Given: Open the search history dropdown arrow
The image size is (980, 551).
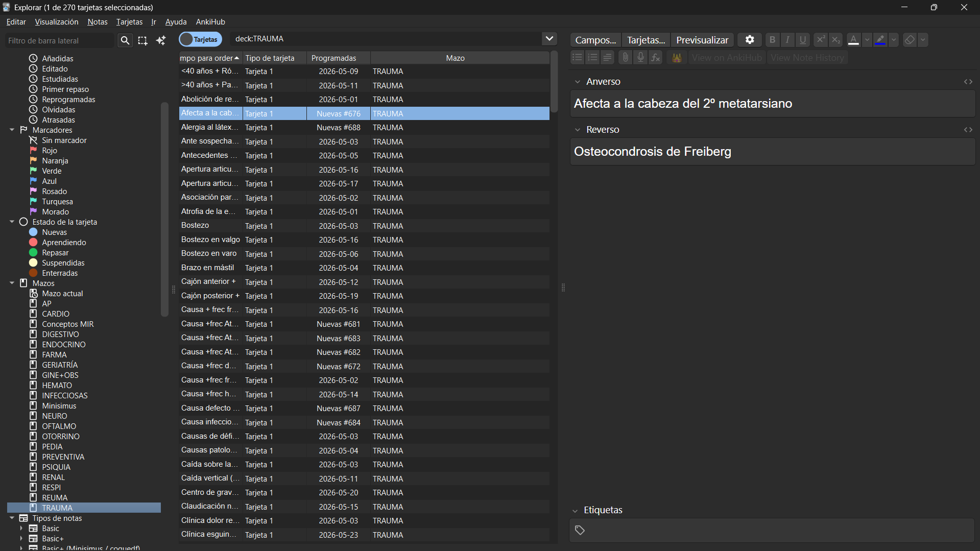Looking at the screenshot, I should (x=549, y=39).
